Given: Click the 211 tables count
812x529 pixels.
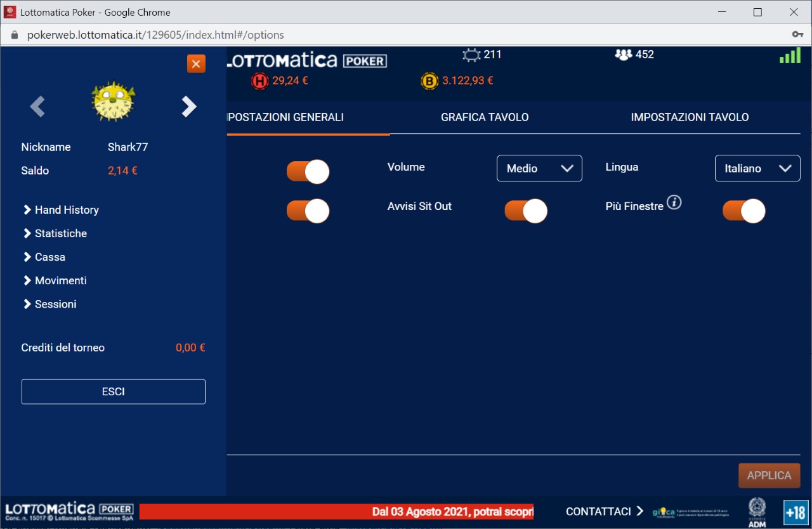Looking at the screenshot, I should [493, 55].
